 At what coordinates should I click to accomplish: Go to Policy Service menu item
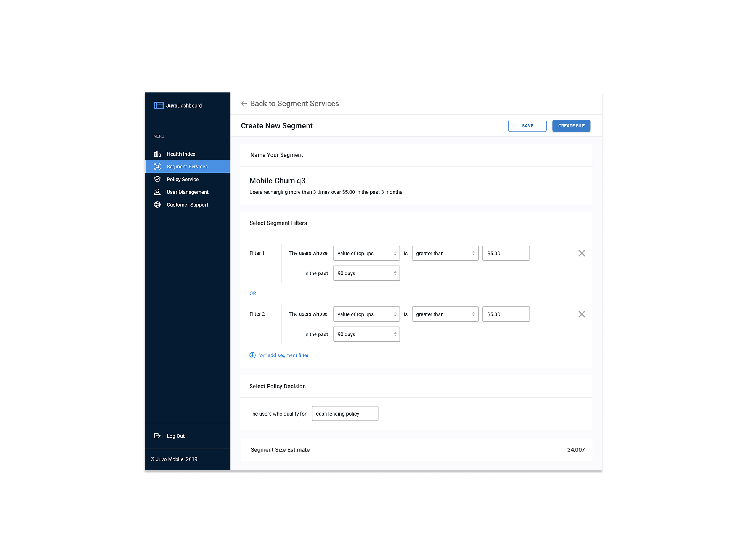(x=182, y=179)
